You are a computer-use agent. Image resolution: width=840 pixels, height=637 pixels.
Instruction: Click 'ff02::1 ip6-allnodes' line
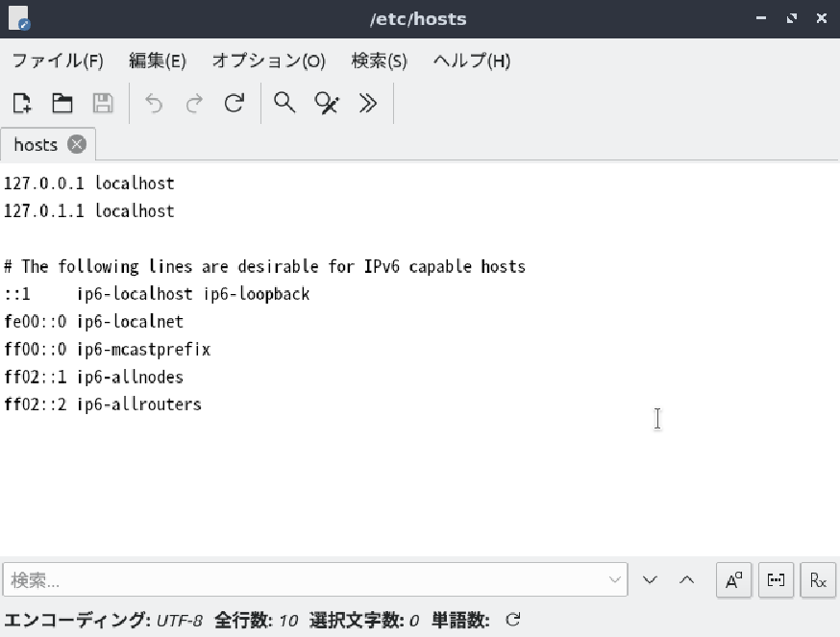coord(94,377)
